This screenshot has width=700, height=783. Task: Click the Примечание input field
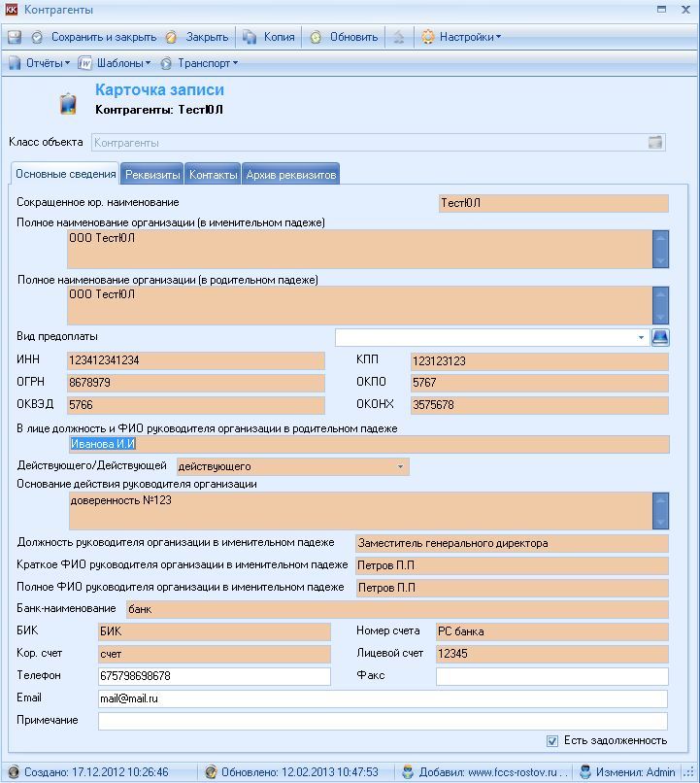tap(383, 721)
